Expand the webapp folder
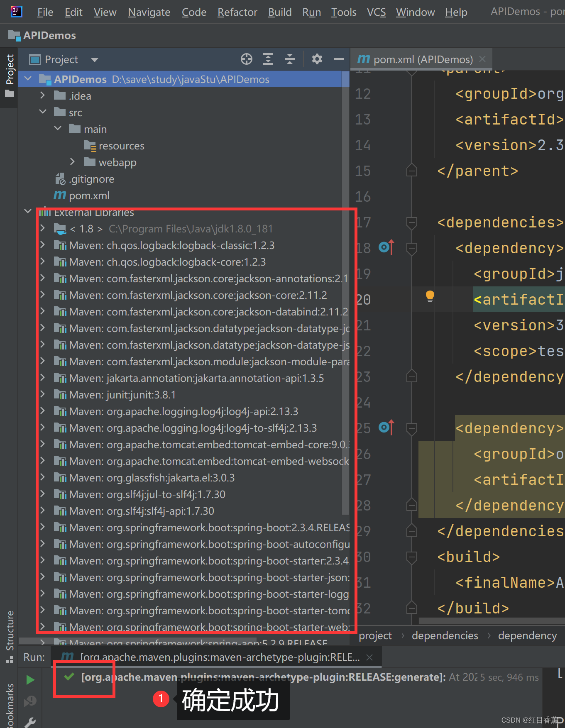Screen dimensions: 565x728 point(73,161)
